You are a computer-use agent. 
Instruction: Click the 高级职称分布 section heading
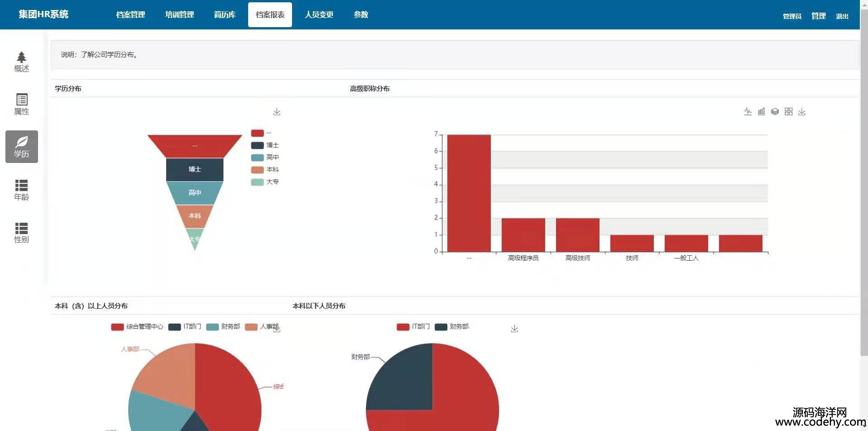point(369,88)
